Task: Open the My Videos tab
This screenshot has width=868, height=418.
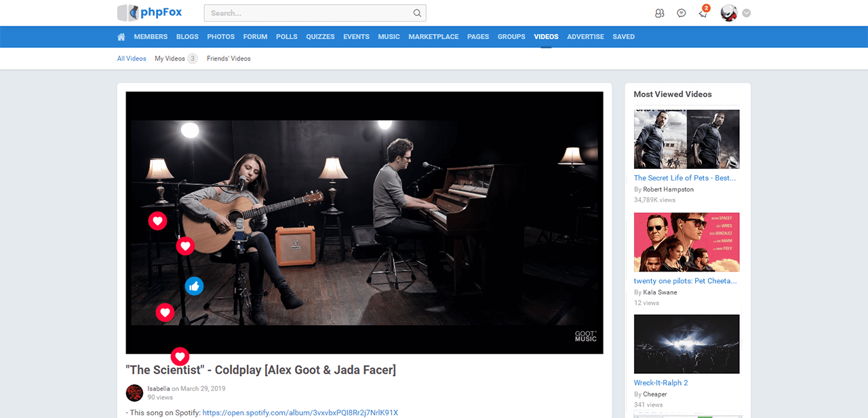Action: (x=170, y=58)
